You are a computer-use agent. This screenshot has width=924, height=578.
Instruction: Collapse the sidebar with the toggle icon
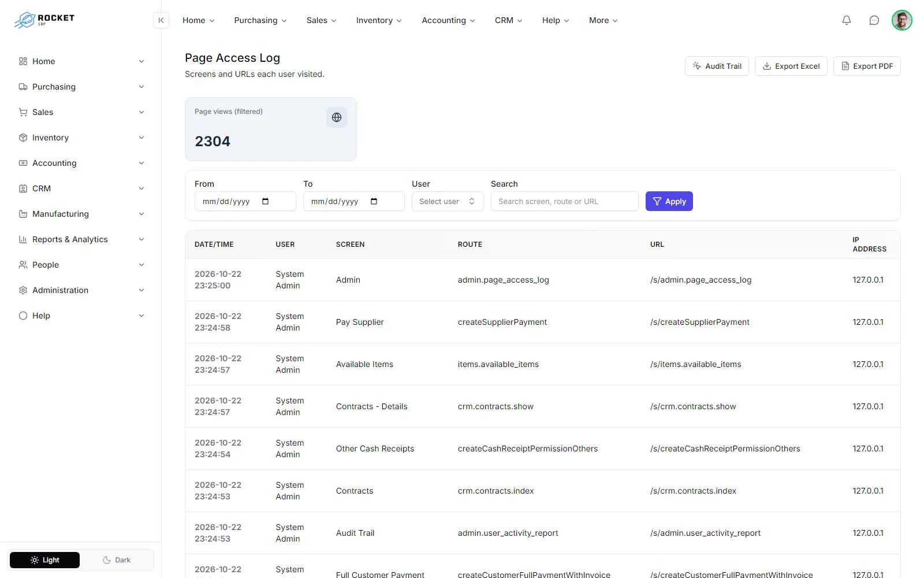click(161, 20)
